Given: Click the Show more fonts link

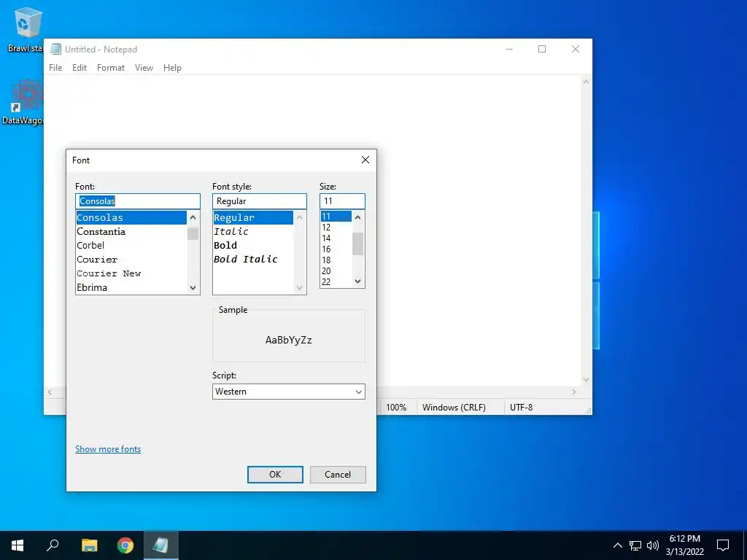Looking at the screenshot, I should coord(108,449).
